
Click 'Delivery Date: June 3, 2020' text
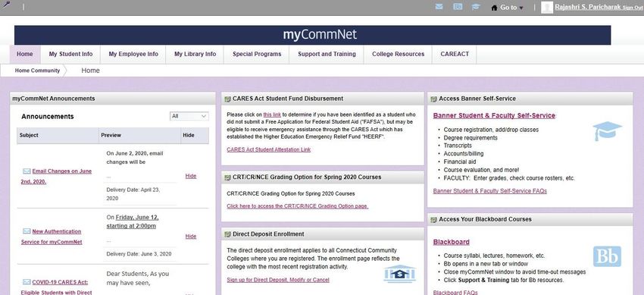click(139, 254)
